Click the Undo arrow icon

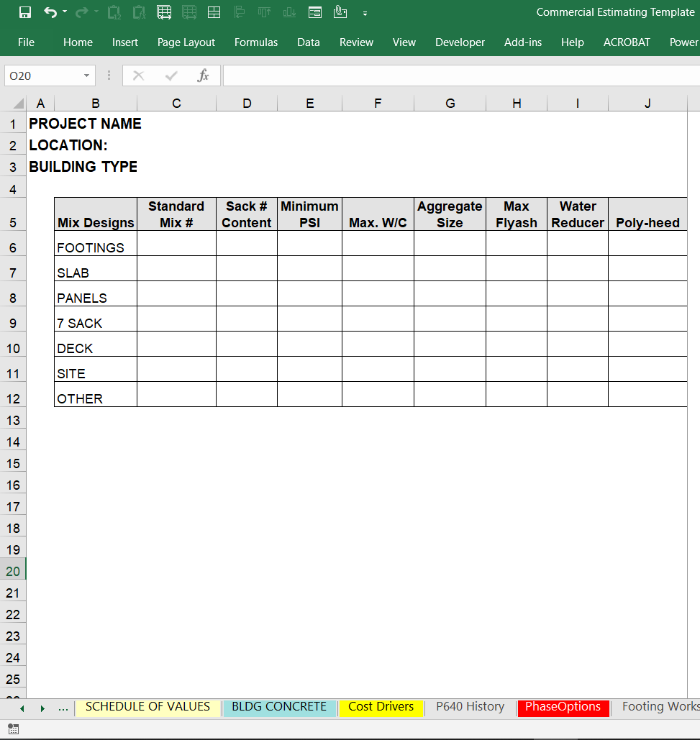[x=49, y=12]
